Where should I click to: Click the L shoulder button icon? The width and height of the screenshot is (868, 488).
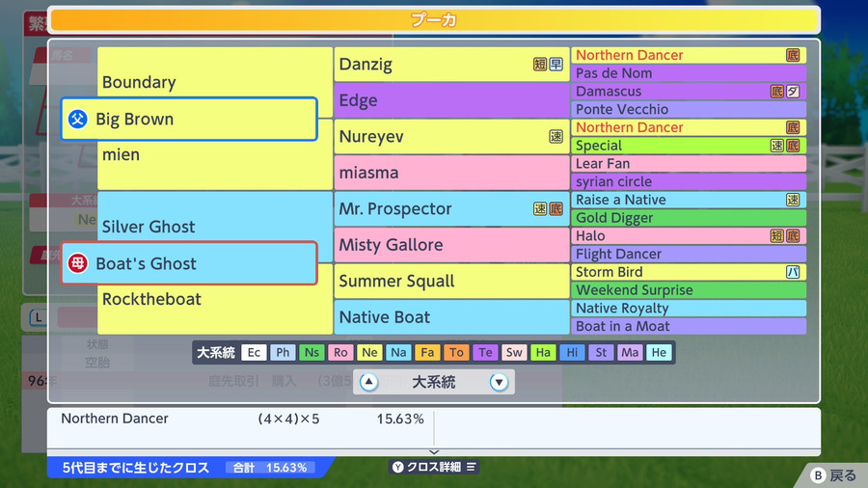point(39,317)
